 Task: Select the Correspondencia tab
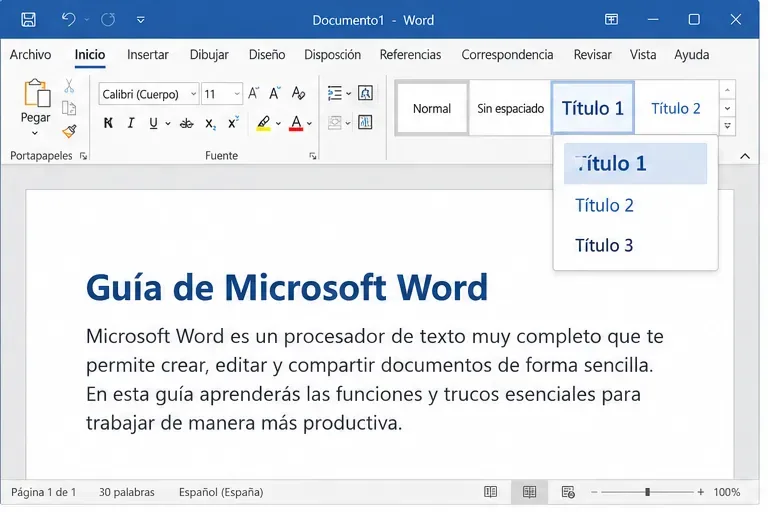(x=507, y=54)
